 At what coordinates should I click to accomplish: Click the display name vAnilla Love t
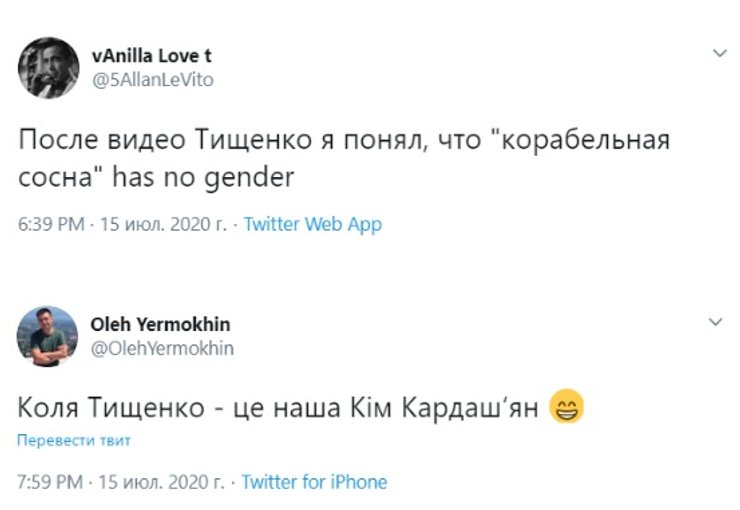pos(151,57)
